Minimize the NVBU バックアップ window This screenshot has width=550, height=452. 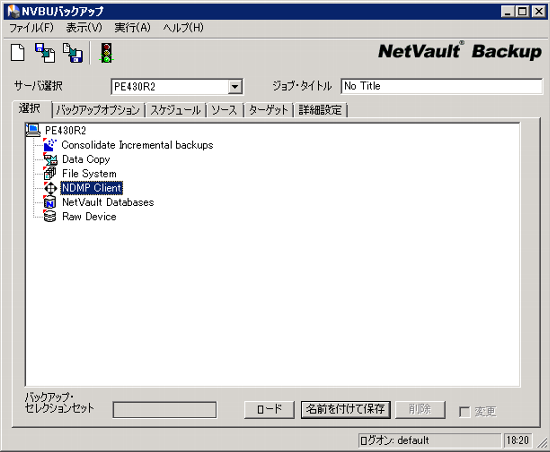[507, 12]
